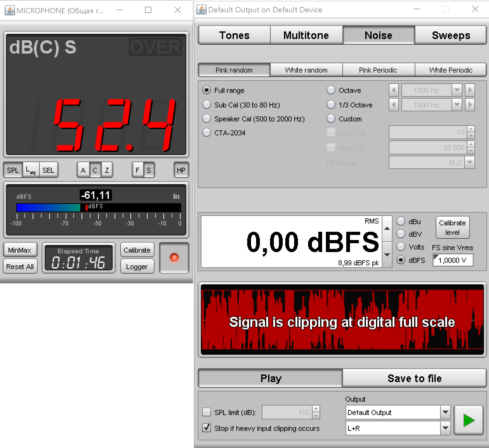Enable the SPL limit checkbox
Image resolution: width=489 pixels, height=448 pixels.
pyautogui.click(x=207, y=412)
